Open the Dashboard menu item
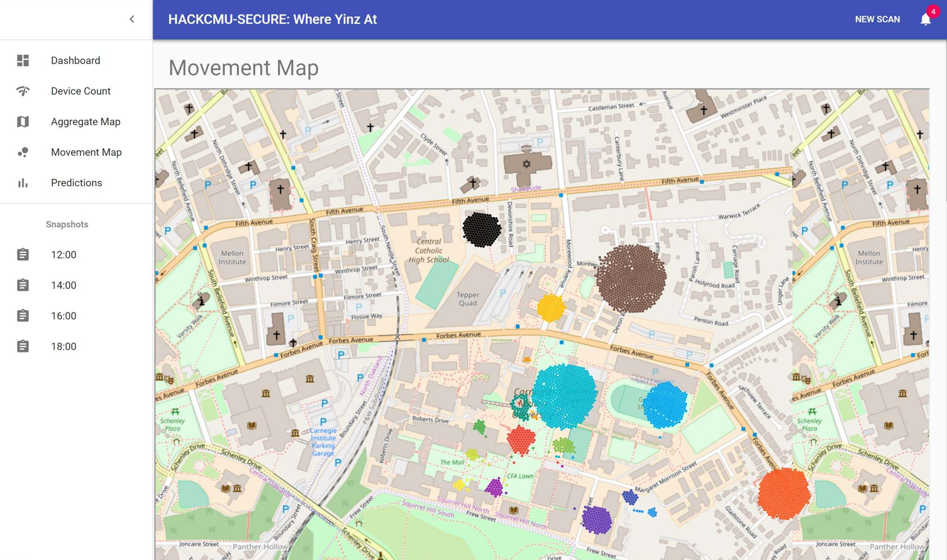Image resolution: width=947 pixels, height=560 pixels. tap(76, 61)
